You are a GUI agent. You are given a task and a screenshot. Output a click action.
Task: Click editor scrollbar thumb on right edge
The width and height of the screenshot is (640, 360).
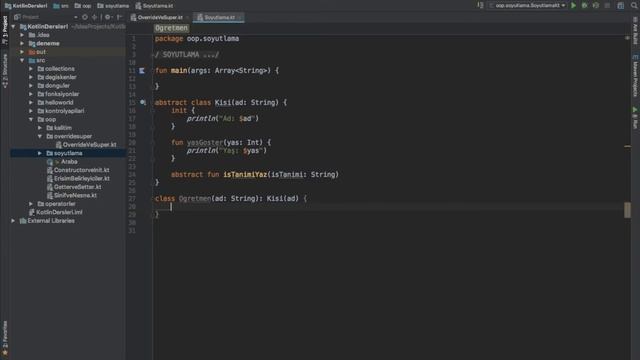pos(627,210)
